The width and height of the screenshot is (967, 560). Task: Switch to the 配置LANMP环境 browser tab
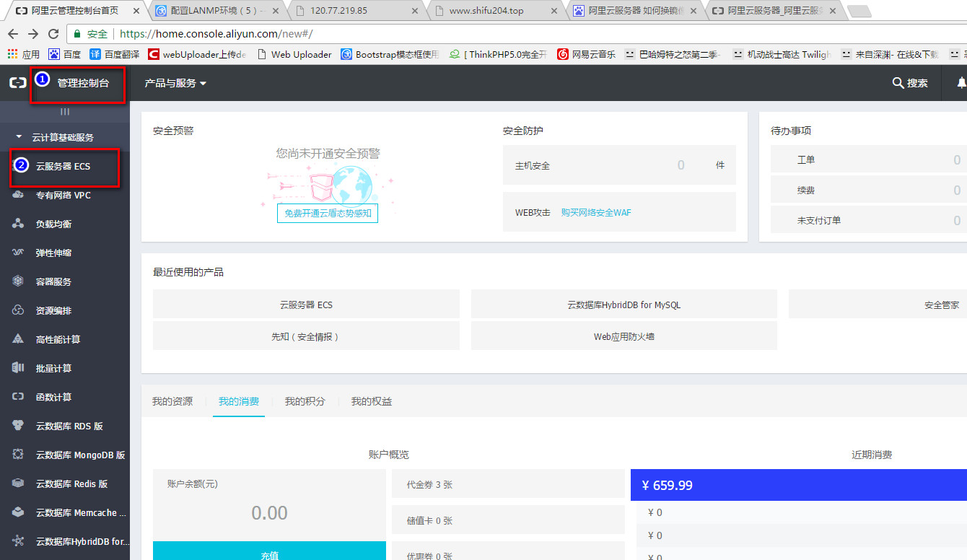coord(218,11)
